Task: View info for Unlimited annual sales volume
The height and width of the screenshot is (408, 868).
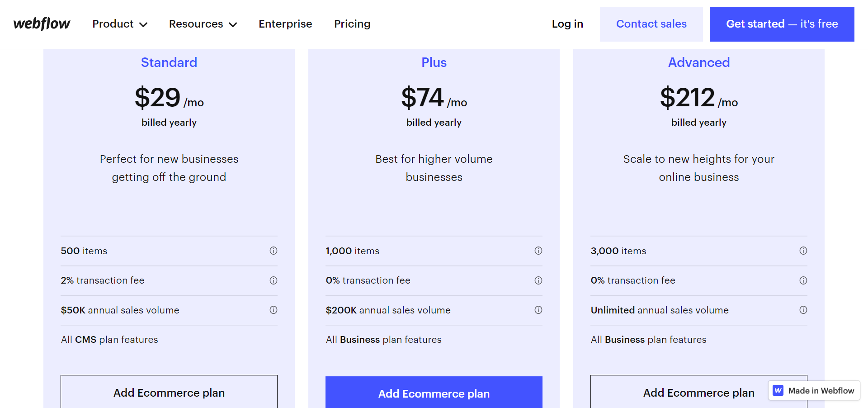Action: pos(803,310)
